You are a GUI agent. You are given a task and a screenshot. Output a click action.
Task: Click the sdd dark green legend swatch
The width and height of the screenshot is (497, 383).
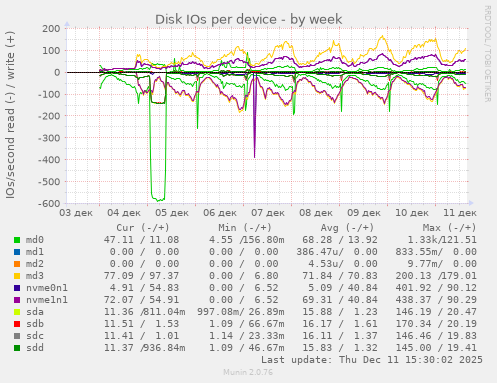point(17,348)
